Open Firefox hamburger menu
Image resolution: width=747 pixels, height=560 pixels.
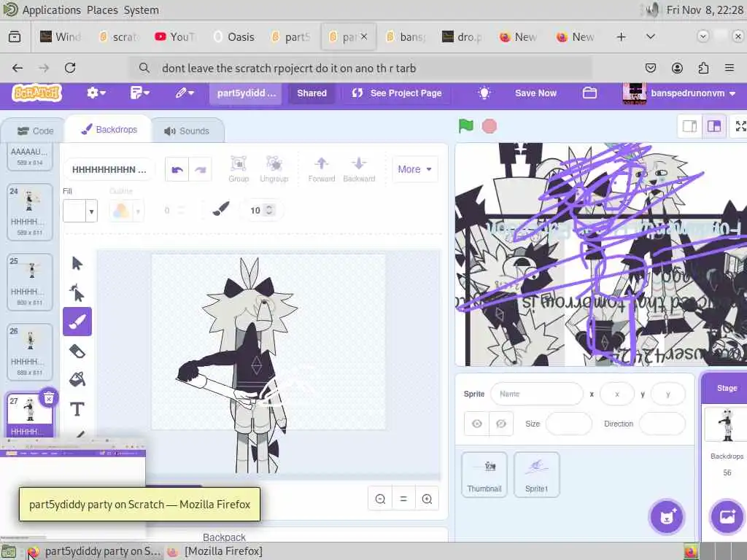point(729,68)
